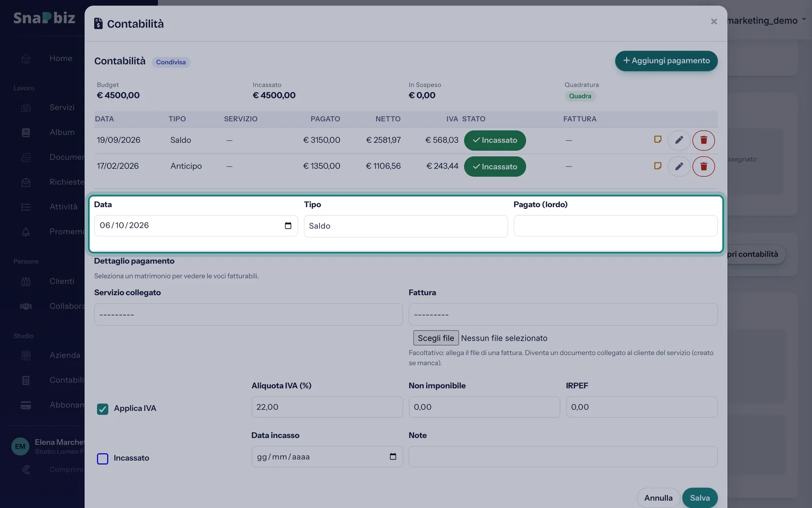Toggle the Applica IVA checkbox
Image resolution: width=812 pixels, height=508 pixels.
click(103, 409)
